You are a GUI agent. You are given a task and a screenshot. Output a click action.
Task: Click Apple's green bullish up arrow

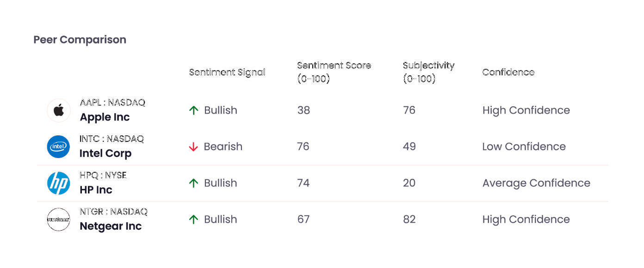click(x=193, y=110)
